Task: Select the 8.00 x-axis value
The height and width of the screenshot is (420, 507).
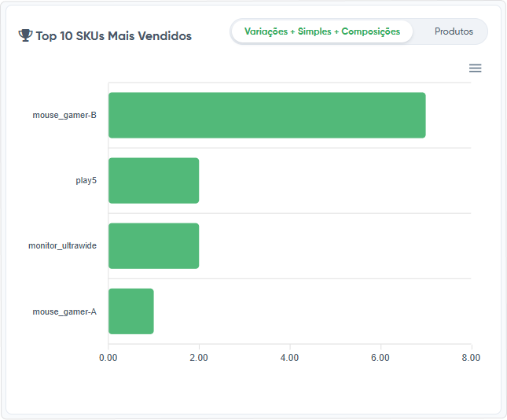Action: [x=470, y=358]
